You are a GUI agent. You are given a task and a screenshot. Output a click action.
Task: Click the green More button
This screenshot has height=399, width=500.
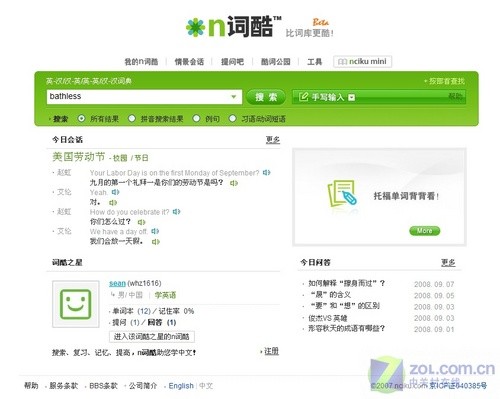(x=424, y=231)
